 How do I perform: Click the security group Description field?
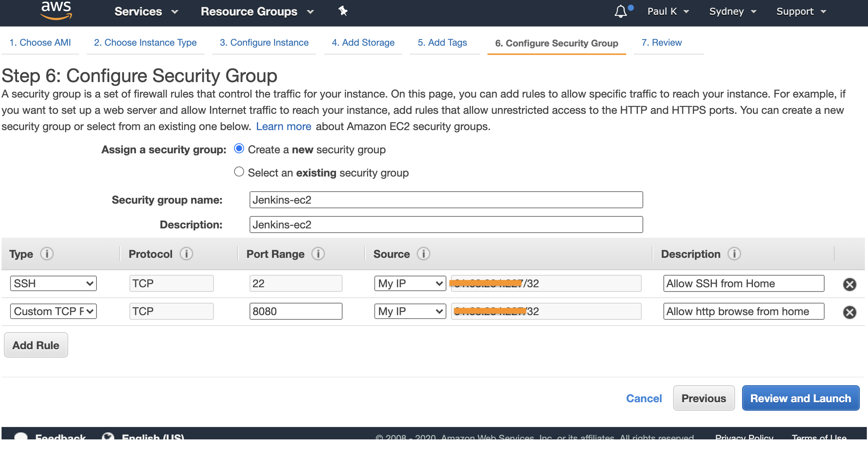(x=446, y=225)
